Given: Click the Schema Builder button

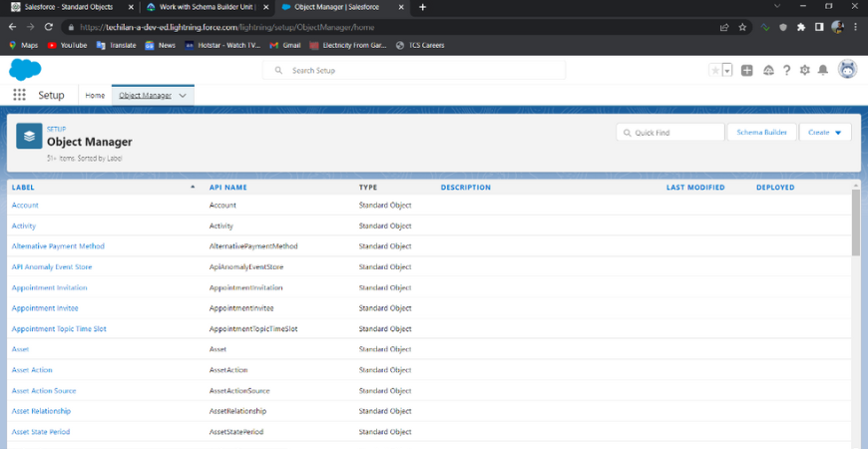Looking at the screenshot, I should [x=761, y=132].
